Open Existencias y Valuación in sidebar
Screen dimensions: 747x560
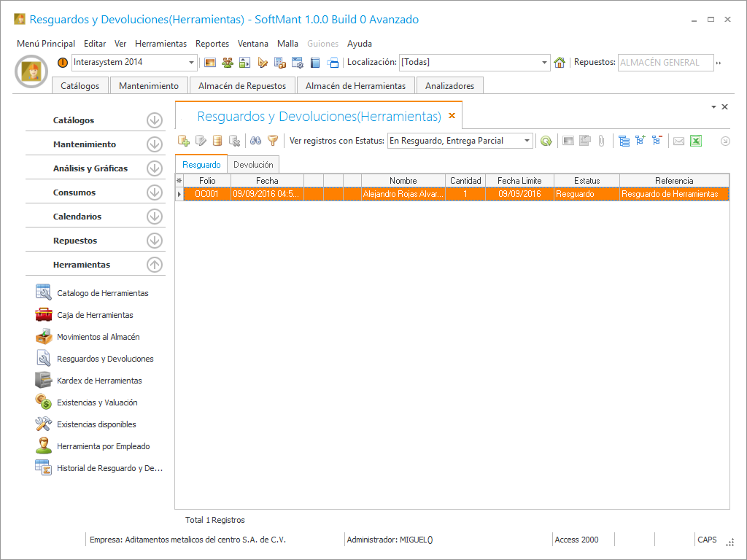click(97, 402)
